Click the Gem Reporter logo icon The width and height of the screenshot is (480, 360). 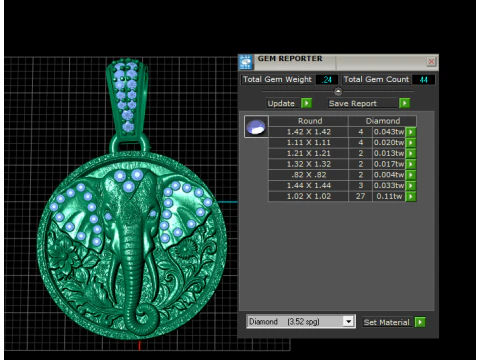246,62
